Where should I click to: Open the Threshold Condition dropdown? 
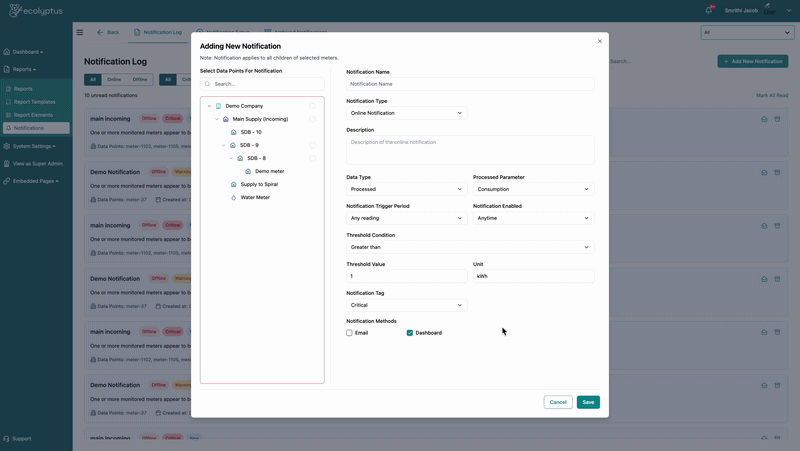(470, 247)
